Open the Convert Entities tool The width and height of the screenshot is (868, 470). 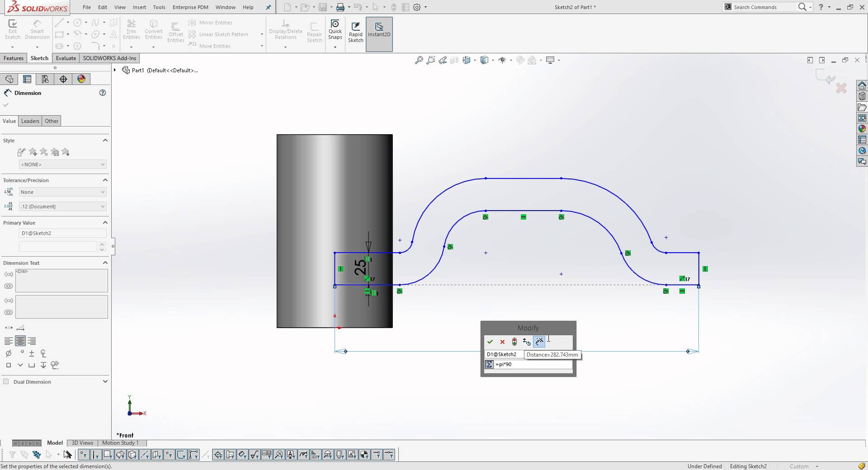tap(153, 27)
